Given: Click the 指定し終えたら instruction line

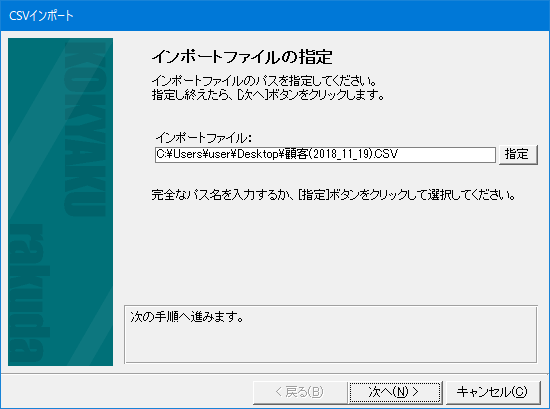Looking at the screenshot, I should tap(268, 95).
